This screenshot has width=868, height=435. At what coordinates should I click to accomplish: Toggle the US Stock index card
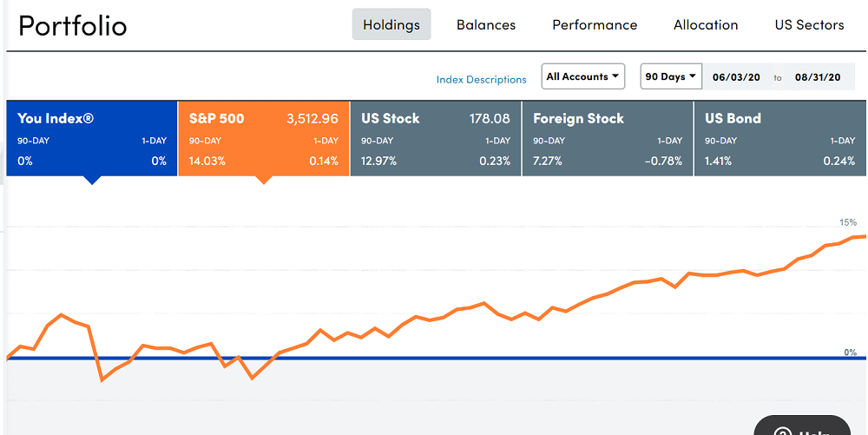pos(436,138)
